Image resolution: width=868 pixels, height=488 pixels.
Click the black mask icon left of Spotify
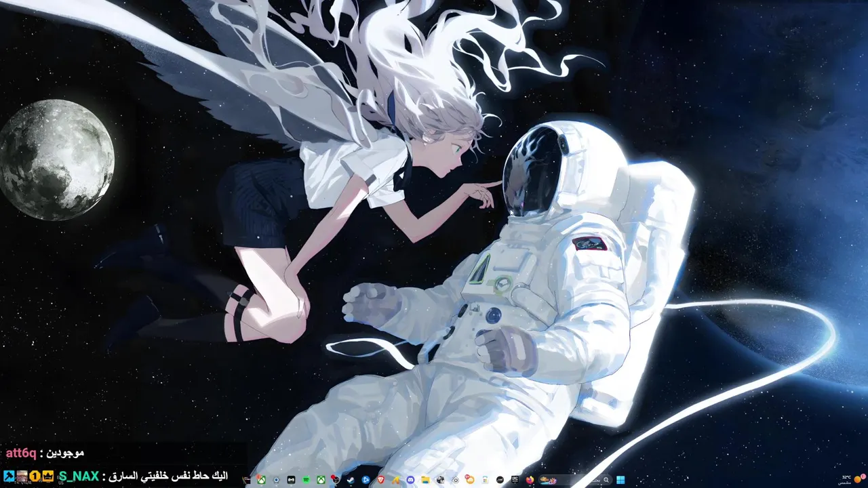click(291, 480)
